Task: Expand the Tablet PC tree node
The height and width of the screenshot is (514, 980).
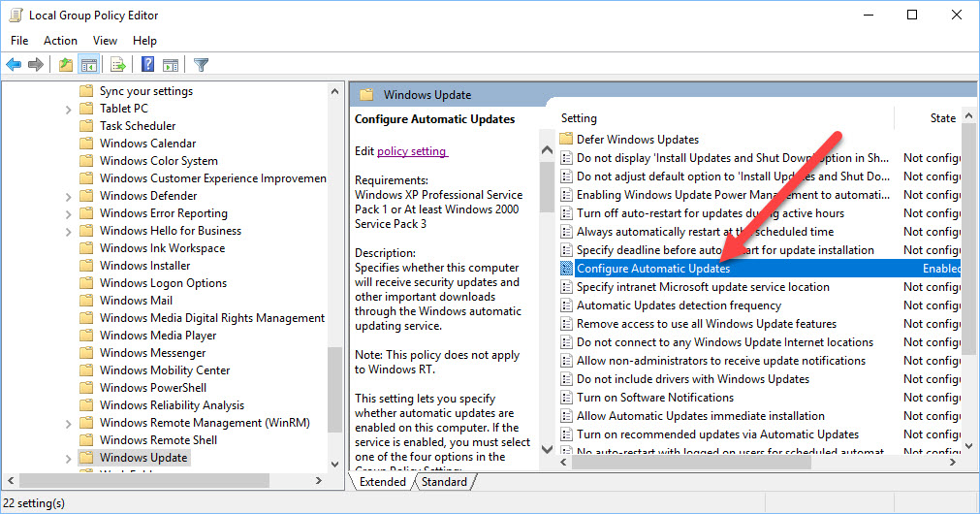Action: coord(68,109)
